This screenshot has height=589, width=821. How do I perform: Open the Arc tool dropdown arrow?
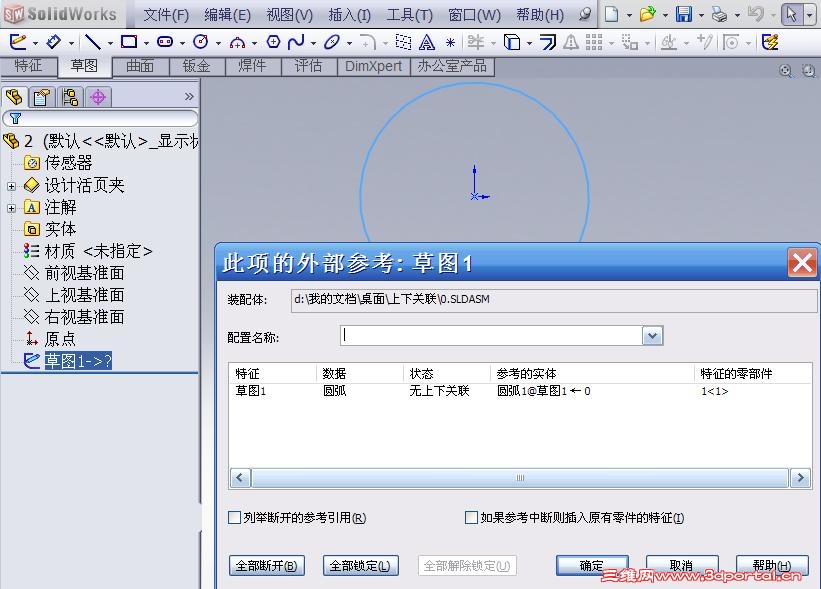254,43
